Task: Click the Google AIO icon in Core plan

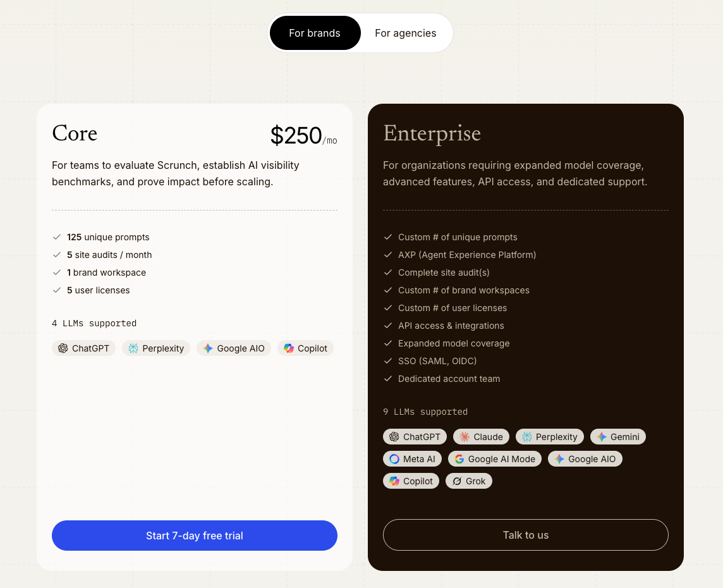Action: [208, 348]
